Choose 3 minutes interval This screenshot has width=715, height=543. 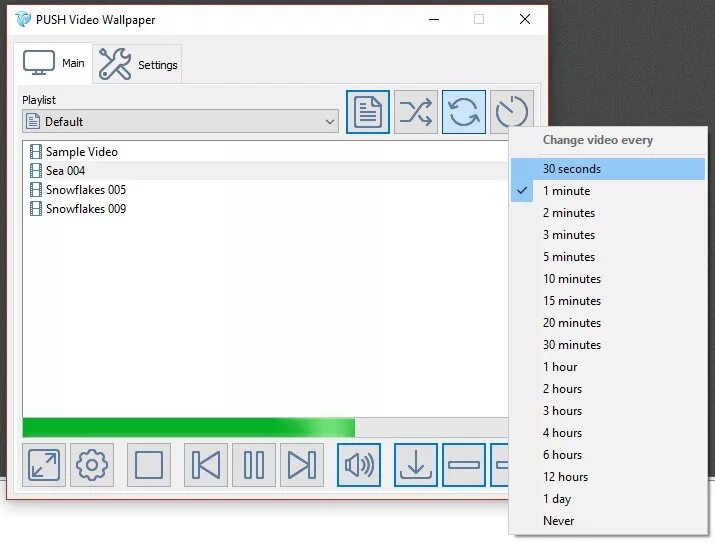pyautogui.click(x=608, y=235)
